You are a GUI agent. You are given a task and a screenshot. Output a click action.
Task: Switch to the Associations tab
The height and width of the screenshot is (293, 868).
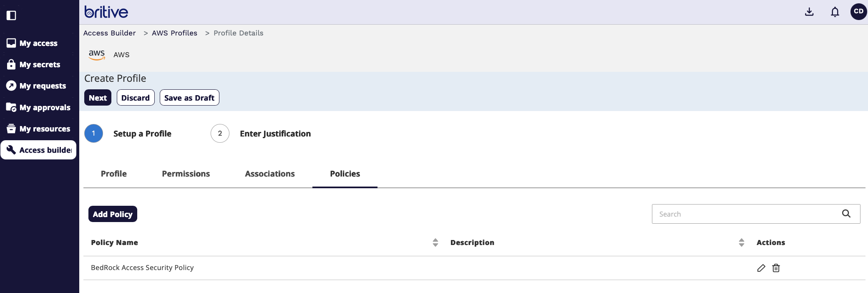(x=269, y=174)
